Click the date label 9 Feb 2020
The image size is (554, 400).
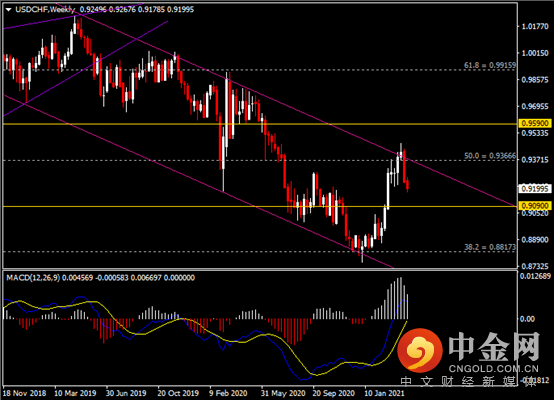(x=228, y=393)
